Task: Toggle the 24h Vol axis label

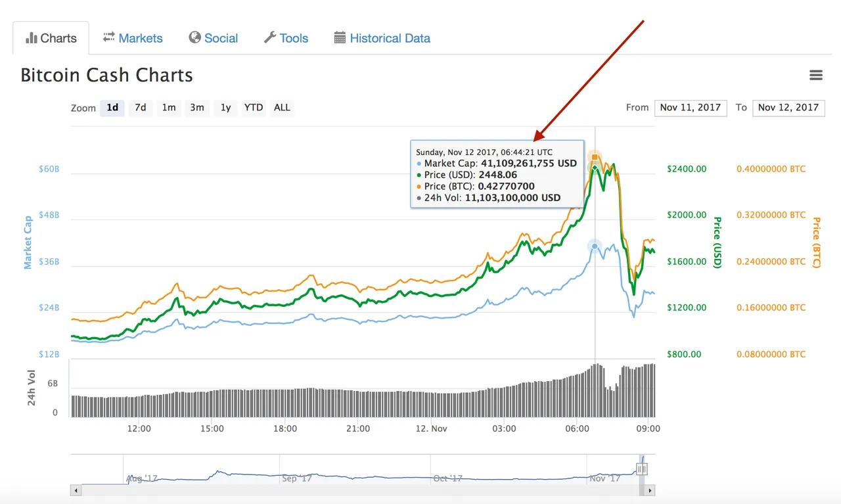Action: point(31,389)
